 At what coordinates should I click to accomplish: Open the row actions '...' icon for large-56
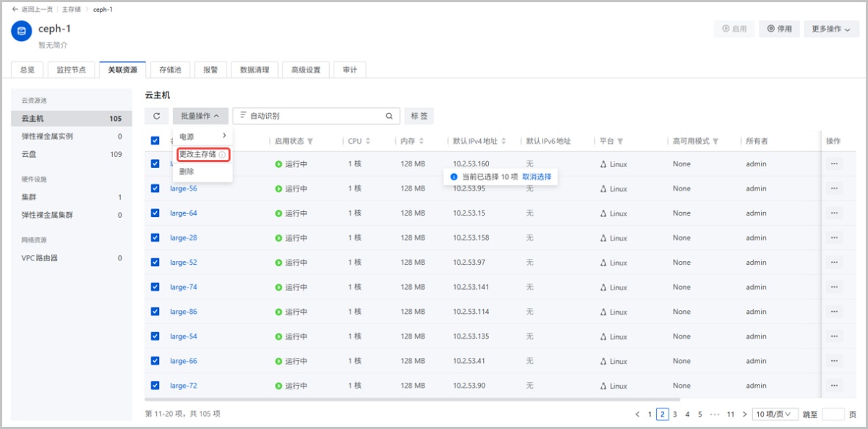(x=834, y=188)
